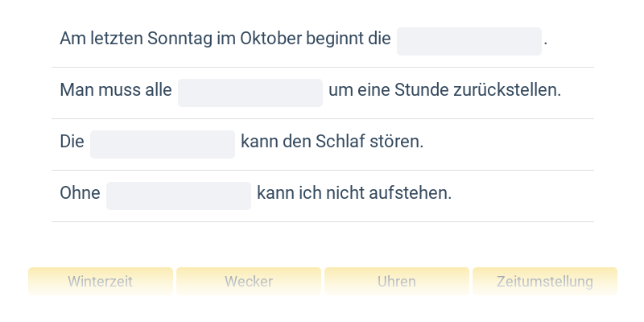644x322 pixels.
Task: Click the word 'Die' starting the third sentence
Action: click(72, 142)
